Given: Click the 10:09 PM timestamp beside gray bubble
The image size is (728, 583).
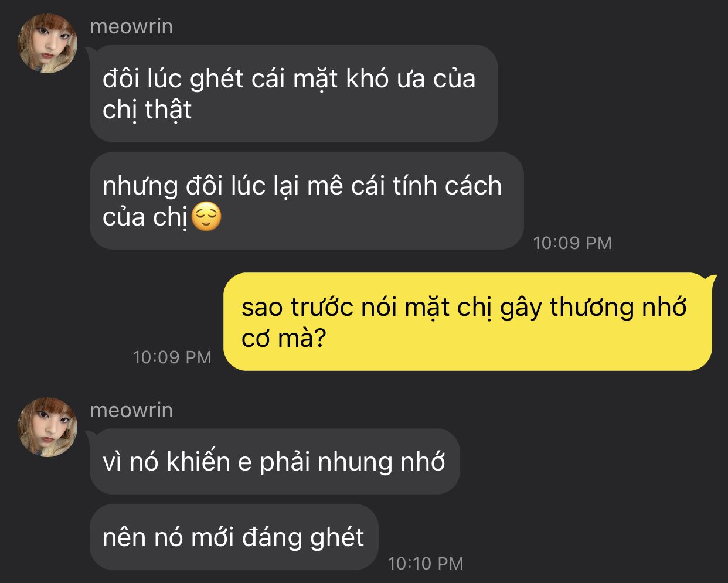Looking at the screenshot, I should 572,243.
